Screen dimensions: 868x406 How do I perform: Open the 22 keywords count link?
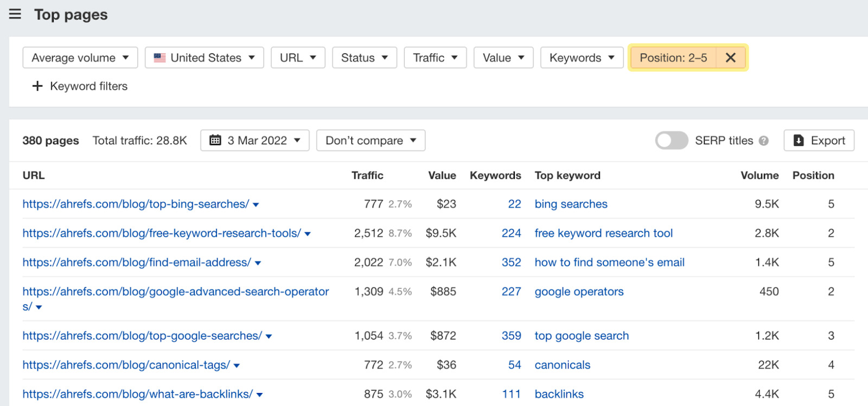click(x=515, y=204)
